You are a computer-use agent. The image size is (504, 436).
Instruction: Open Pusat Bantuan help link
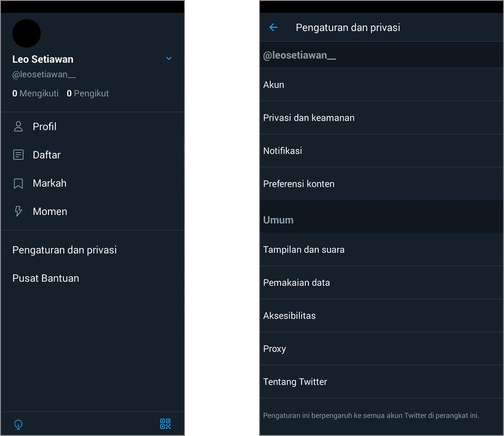[46, 278]
